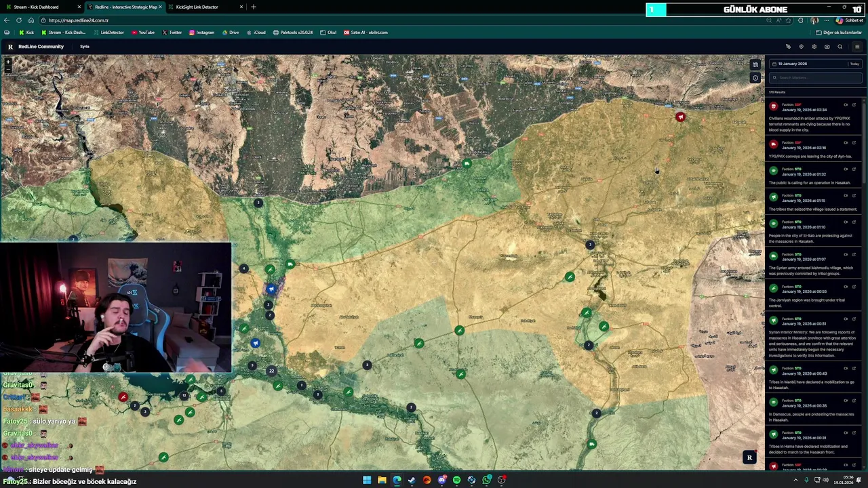Open external link for the 01:32 event
The height and width of the screenshot is (488, 868).
(854, 169)
